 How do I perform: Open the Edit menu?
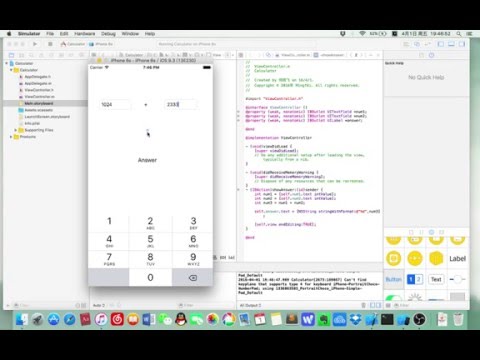point(64,34)
